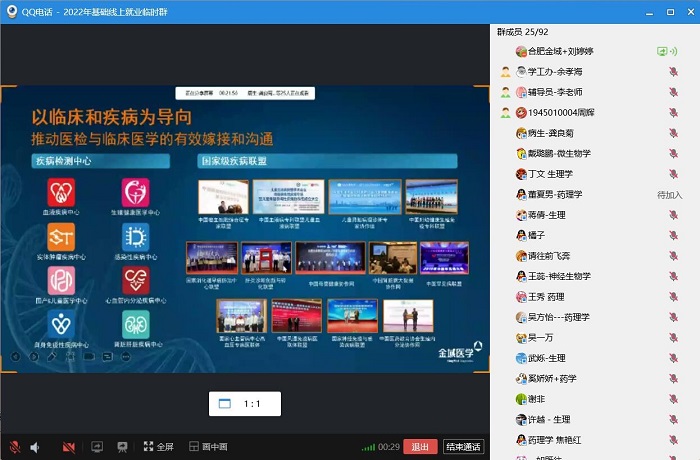Select member 合肥金域+刘婷婷 in list
The width and height of the screenshot is (700, 460).
point(560,51)
